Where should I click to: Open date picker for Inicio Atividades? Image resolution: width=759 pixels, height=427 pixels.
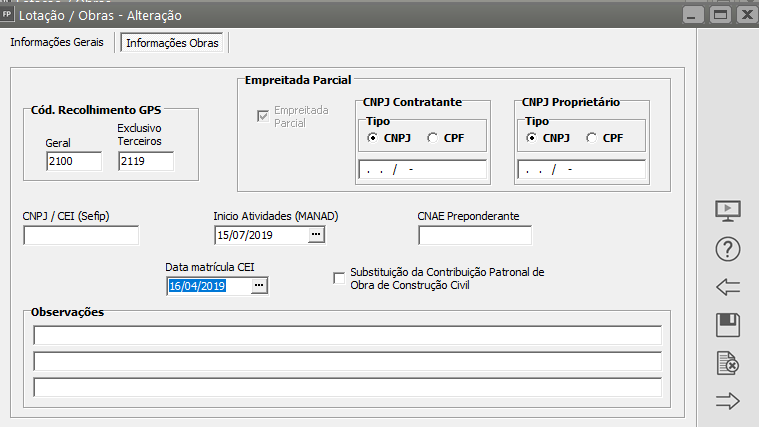[x=316, y=235]
